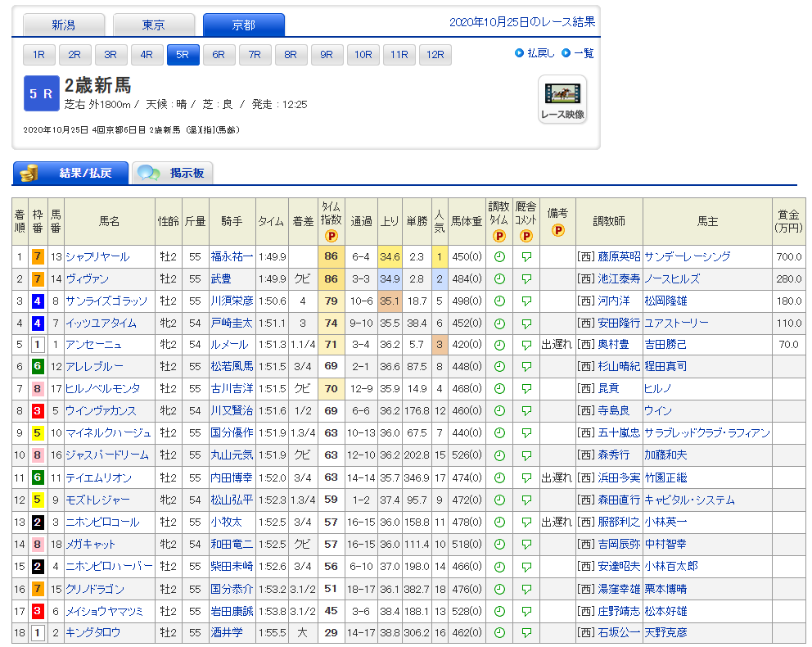This screenshot has height=647, width=812.
Task: Open owner page for サンデーレーシング
Action: pyautogui.click(x=687, y=257)
